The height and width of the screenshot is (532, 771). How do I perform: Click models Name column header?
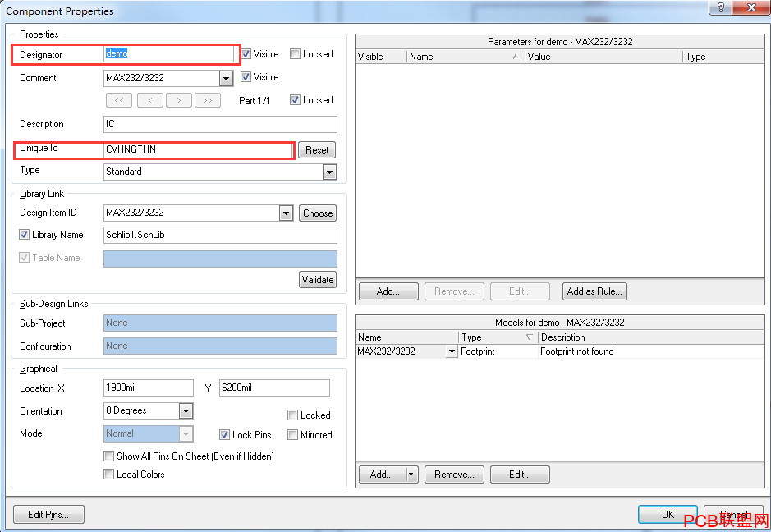pos(407,337)
